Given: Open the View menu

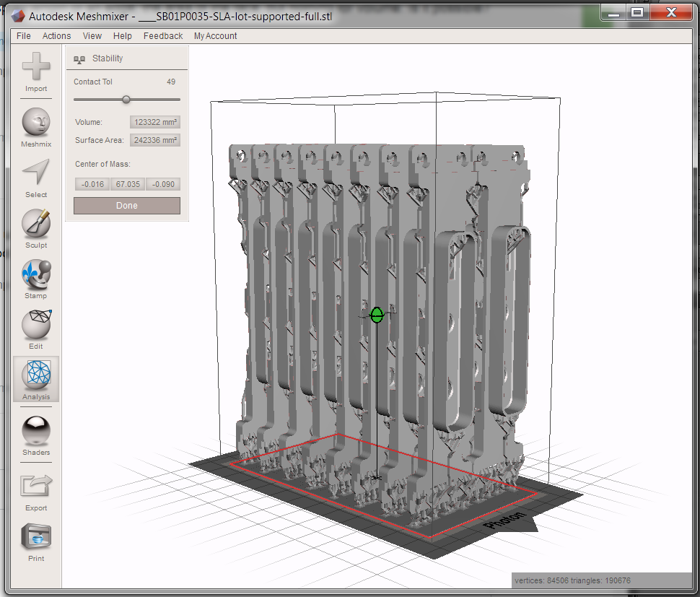Looking at the screenshot, I should coord(92,35).
